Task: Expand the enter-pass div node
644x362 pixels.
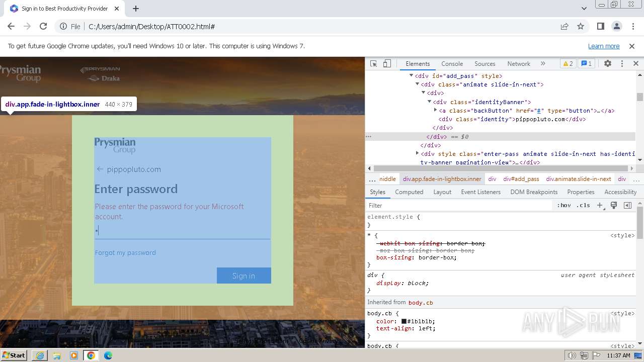Action: point(417,153)
